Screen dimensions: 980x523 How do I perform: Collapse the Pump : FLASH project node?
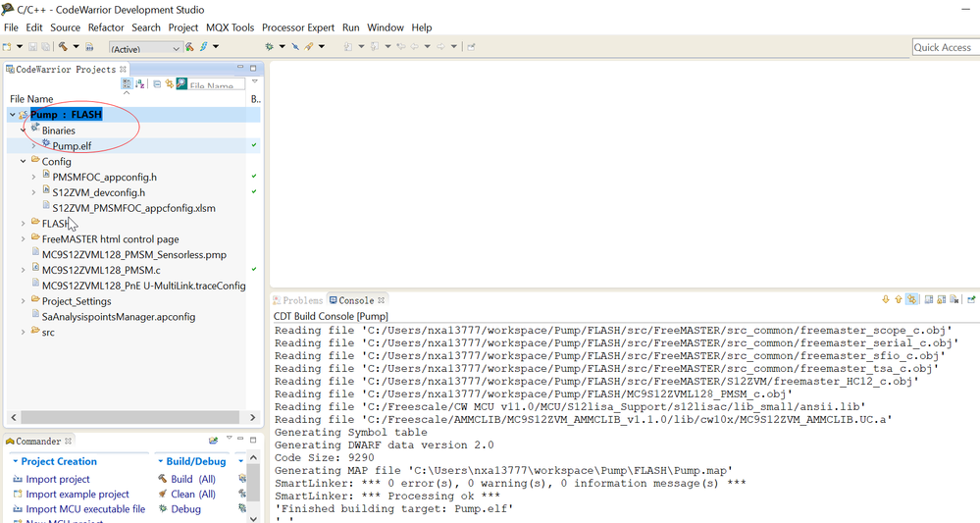[x=13, y=115]
